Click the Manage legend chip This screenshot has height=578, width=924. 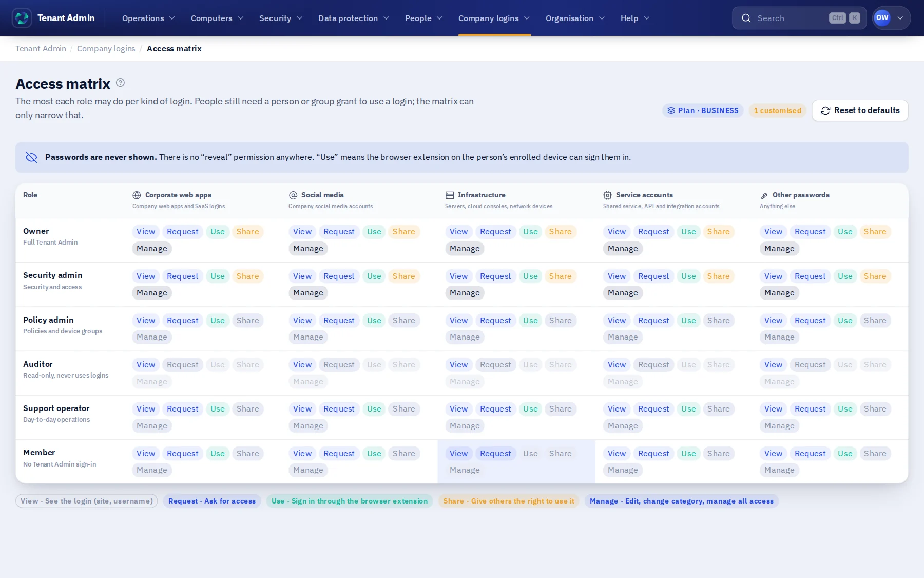pos(681,501)
